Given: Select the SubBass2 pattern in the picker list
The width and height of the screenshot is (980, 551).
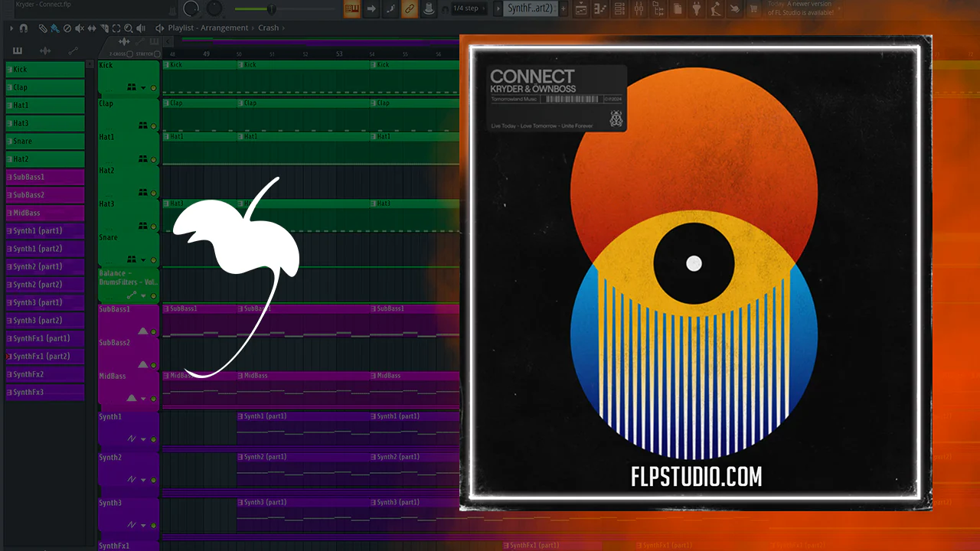Looking at the screenshot, I should point(44,195).
